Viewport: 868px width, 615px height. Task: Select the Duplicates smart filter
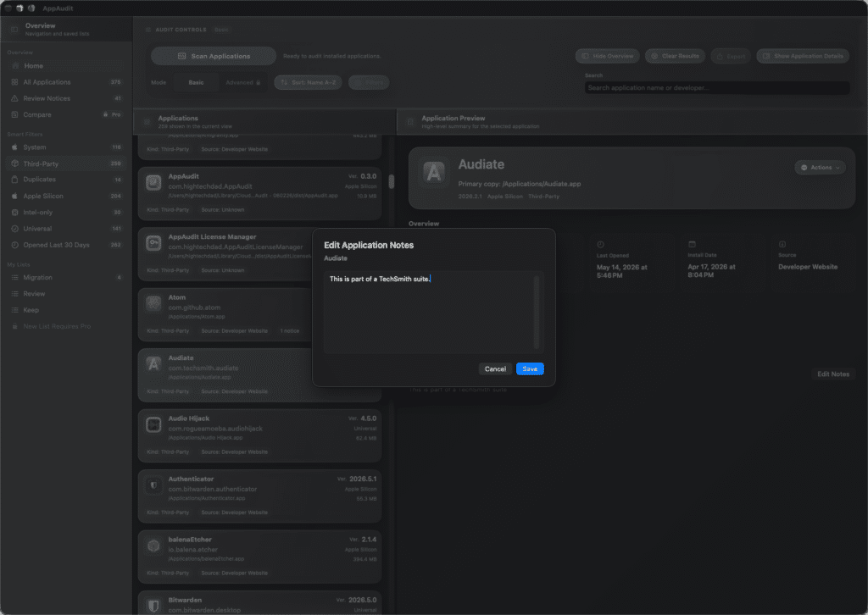(66, 180)
